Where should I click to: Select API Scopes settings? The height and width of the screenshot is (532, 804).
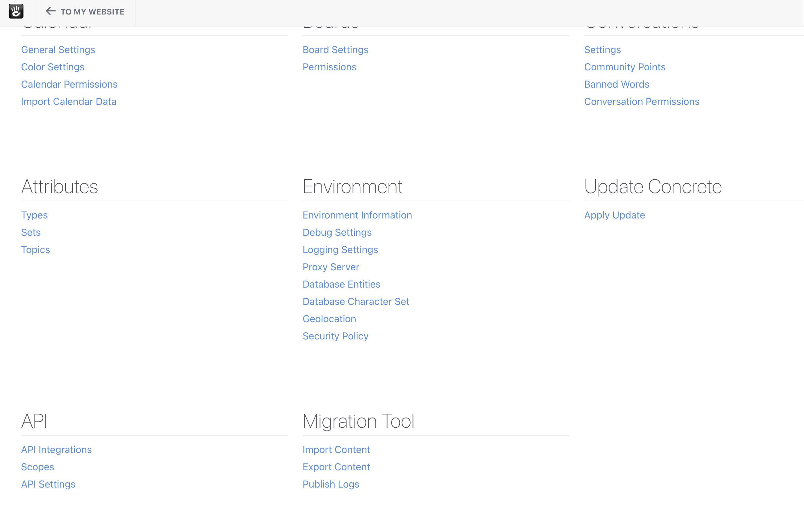click(38, 467)
